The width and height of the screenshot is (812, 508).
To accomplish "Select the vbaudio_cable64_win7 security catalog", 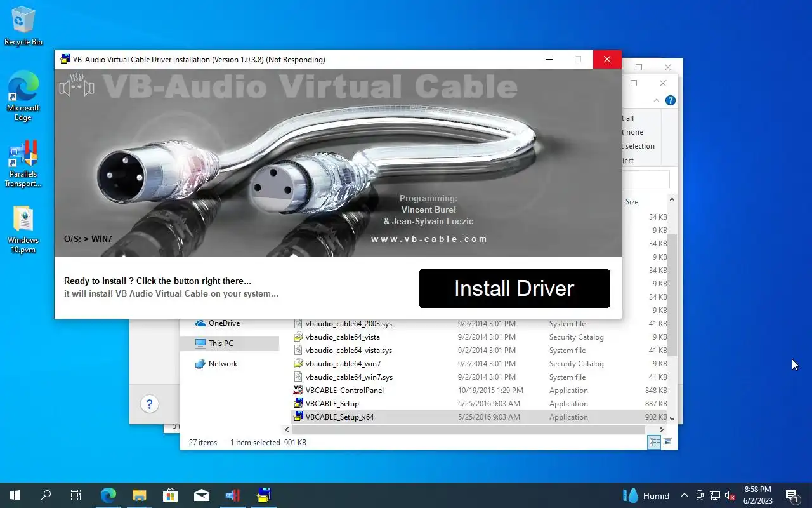I will point(343,364).
